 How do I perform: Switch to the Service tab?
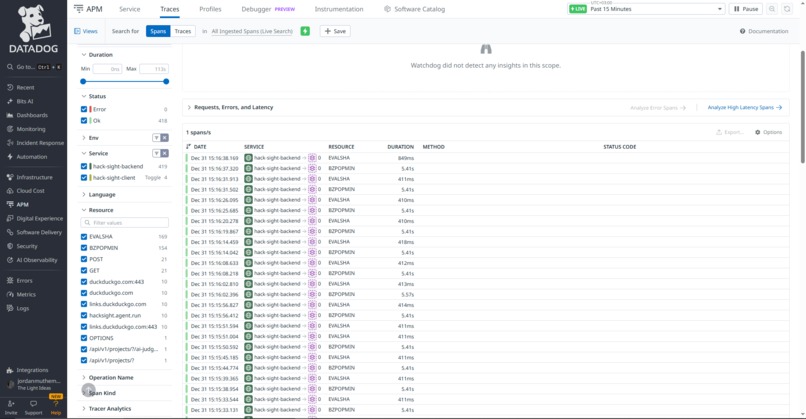130,9
